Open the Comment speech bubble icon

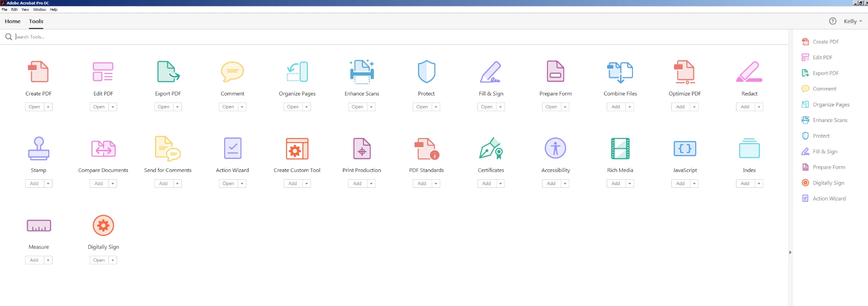[232, 72]
